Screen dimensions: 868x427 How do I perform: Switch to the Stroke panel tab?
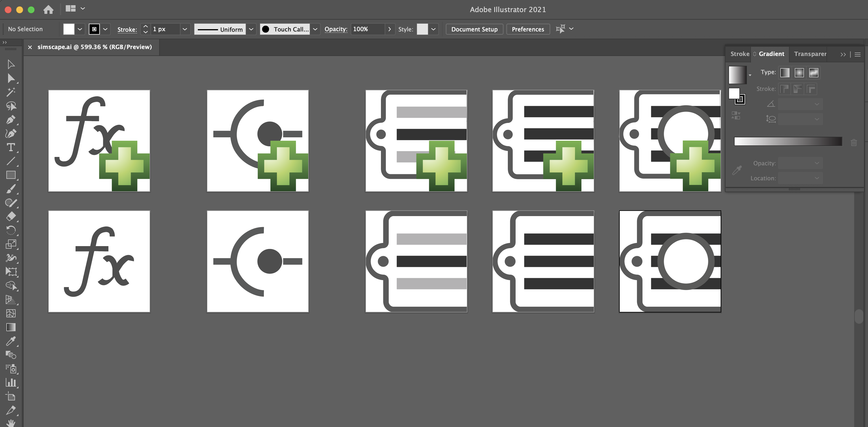[x=740, y=54]
